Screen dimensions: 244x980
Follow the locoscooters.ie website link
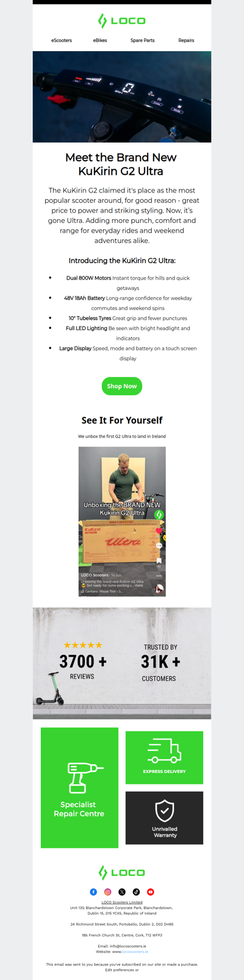pyautogui.click(x=135, y=951)
